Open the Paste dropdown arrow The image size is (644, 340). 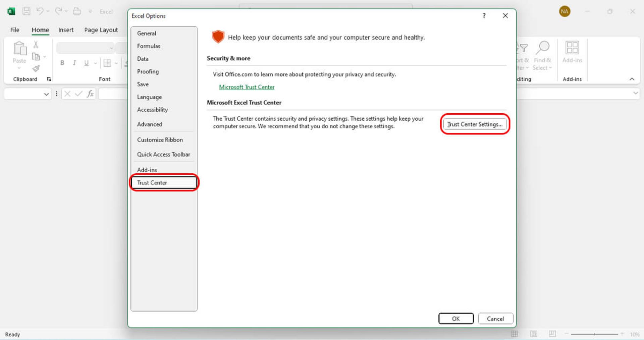click(19, 68)
